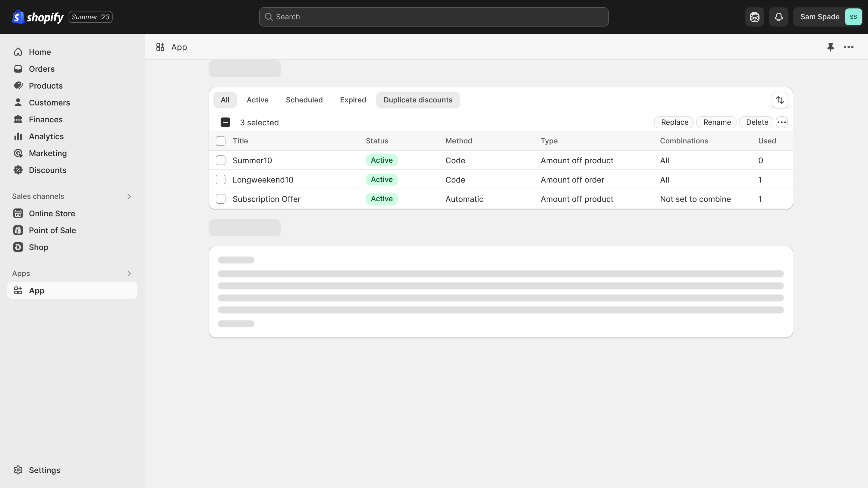Switch to the Active tab
868x488 pixels.
pos(257,100)
